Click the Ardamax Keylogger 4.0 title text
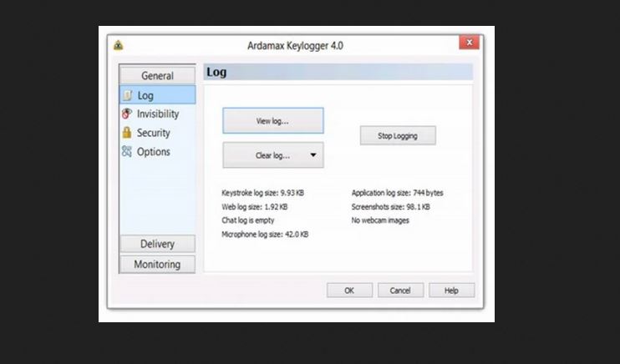Viewport: 620px width, 364px height. 295,46
